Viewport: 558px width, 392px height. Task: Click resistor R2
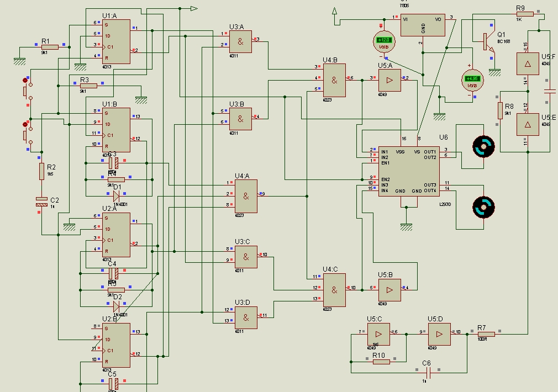pyautogui.click(x=41, y=172)
